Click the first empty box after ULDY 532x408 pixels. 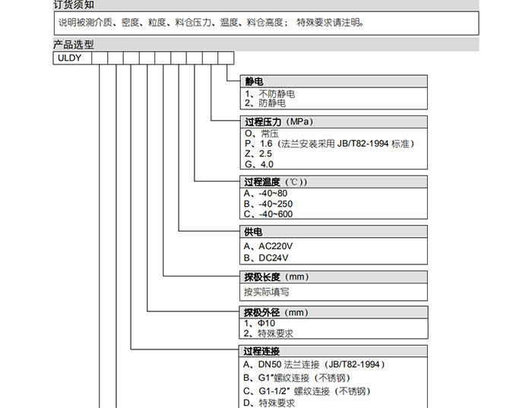tap(100, 57)
